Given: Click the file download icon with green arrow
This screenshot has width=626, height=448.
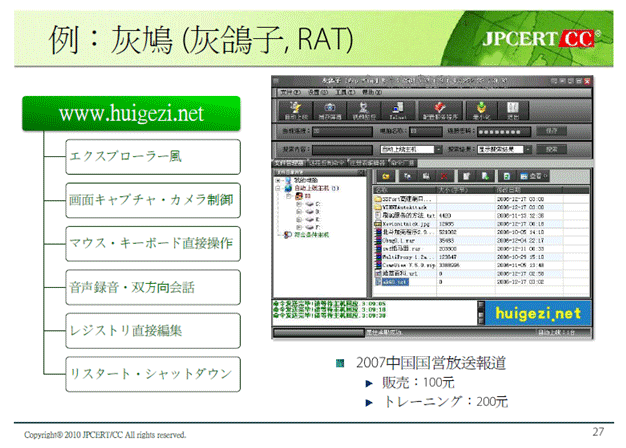Looking at the screenshot, I should click(x=485, y=176).
